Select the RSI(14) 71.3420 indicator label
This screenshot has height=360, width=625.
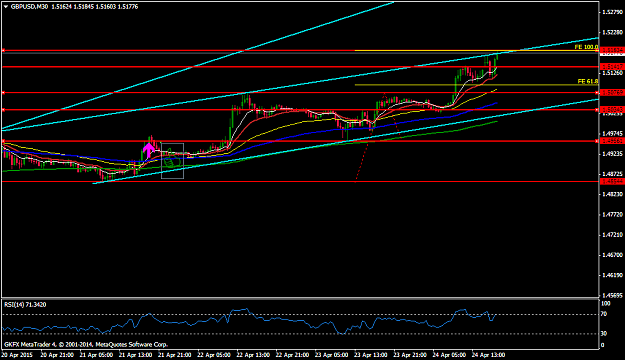pos(25,305)
